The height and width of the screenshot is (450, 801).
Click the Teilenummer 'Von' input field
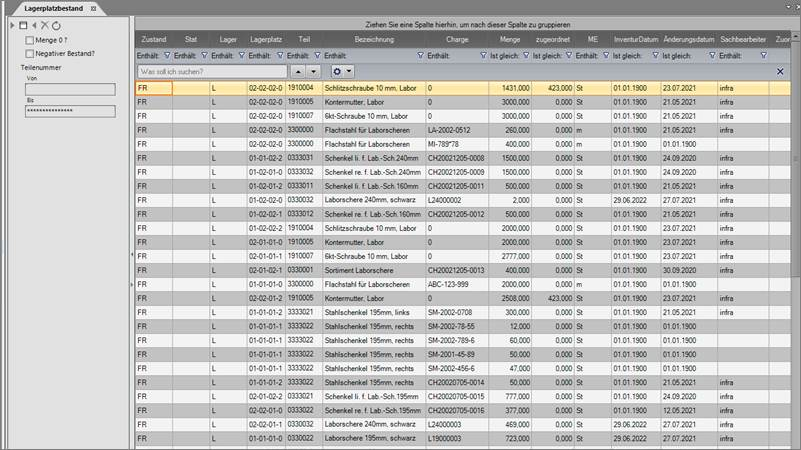tap(70, 89)
